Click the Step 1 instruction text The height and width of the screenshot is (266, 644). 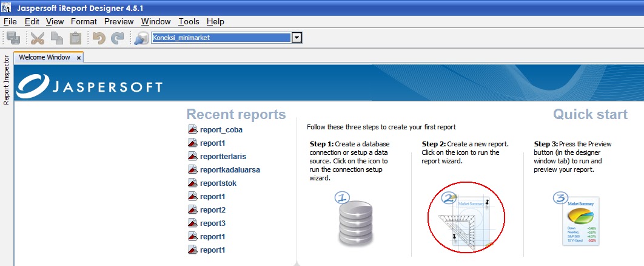coord(350,161)
